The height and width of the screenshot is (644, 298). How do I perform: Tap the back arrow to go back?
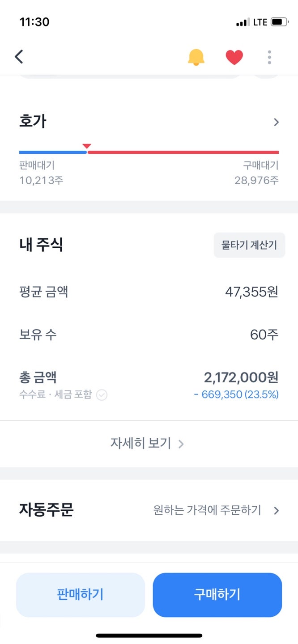coord(18,57)
